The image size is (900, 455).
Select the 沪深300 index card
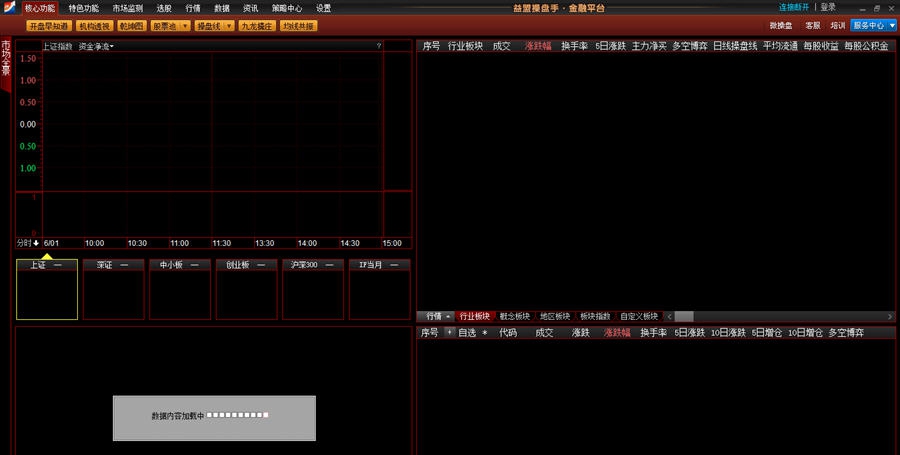313,289
